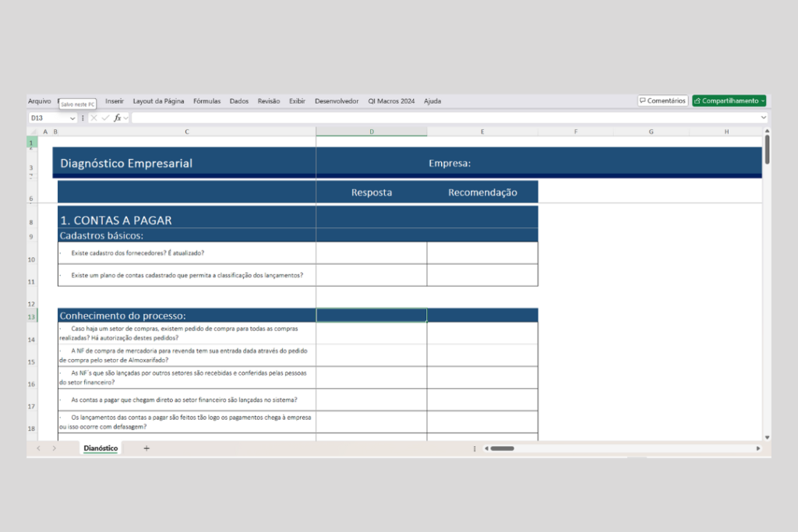Viewport: 798px width, 532px height.
Task: Click the formula bar input field
Action: [444, 118]
